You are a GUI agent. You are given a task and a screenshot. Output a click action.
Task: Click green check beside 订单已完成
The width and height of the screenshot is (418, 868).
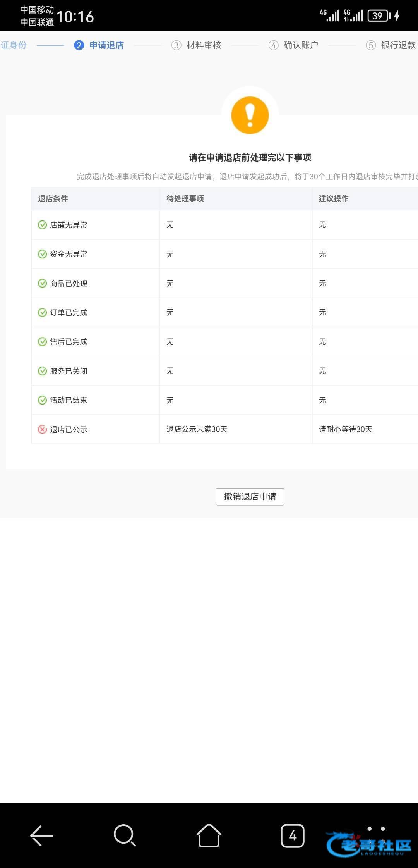tap(42, 312)
